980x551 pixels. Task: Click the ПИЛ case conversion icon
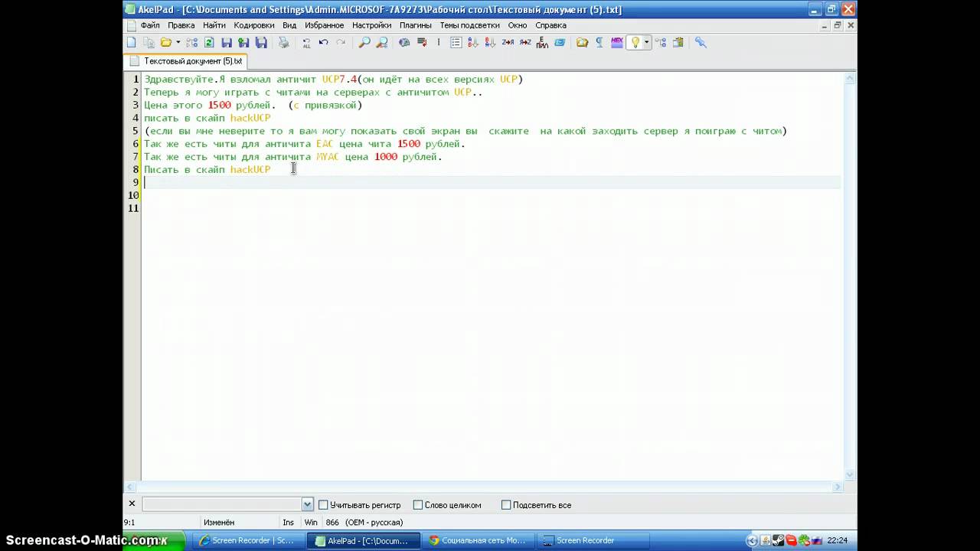coord(542,43)
